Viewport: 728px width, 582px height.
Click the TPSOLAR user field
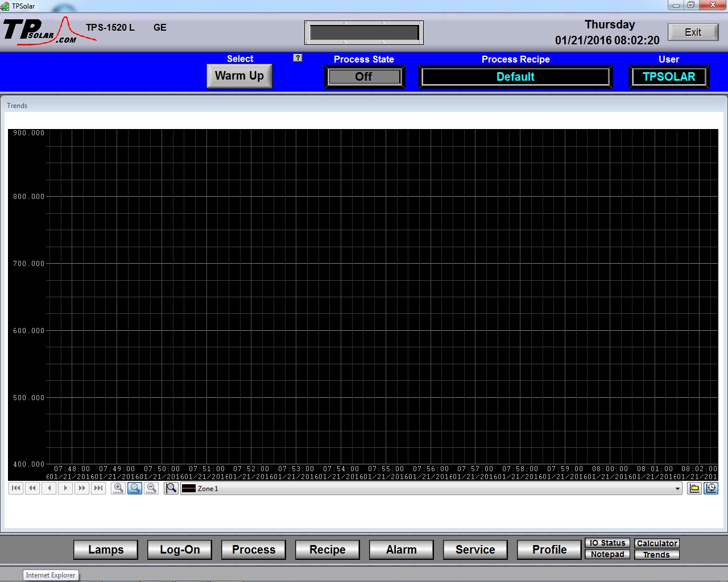[669, 77]
